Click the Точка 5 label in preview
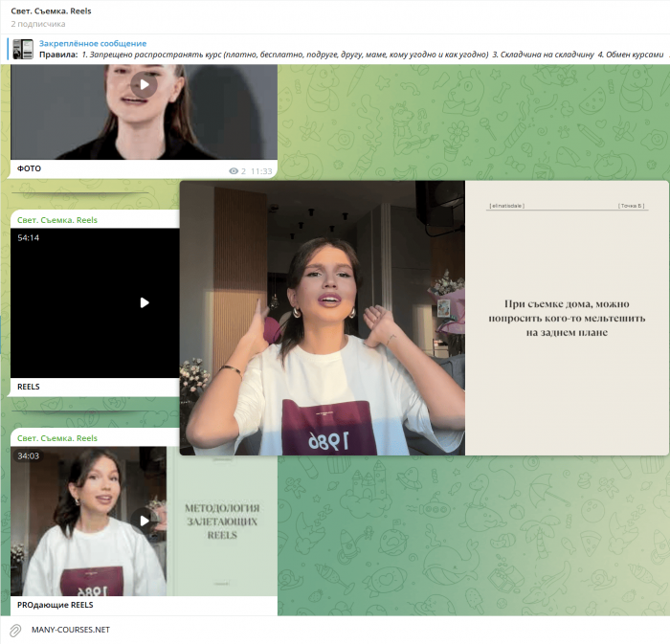This screenshot has height=644, width=670. [632, 206]
